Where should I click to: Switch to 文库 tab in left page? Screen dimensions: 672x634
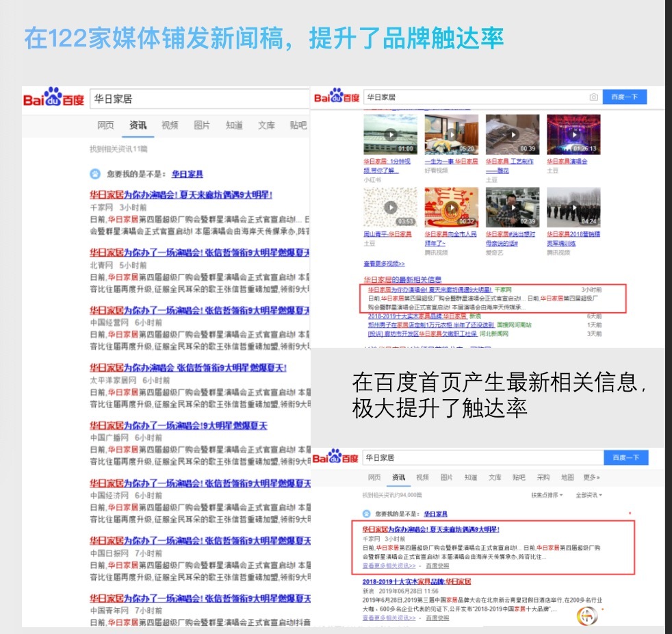tap(266, 125)
